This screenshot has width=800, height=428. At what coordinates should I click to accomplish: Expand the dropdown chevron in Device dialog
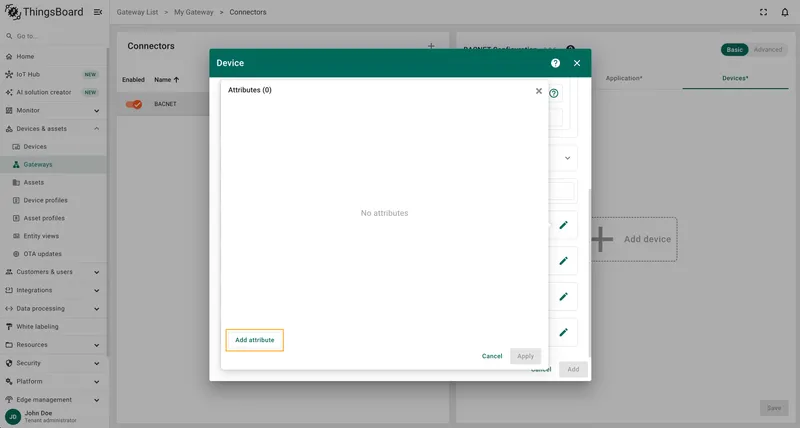(567, 158)
